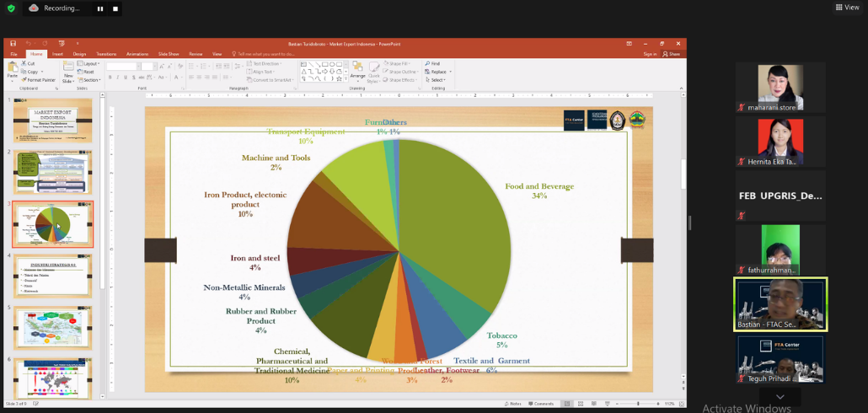Viewport: 868px width, 413px height.
Task: Expand the Layout dropdown
Action: (x=90, y=63)
